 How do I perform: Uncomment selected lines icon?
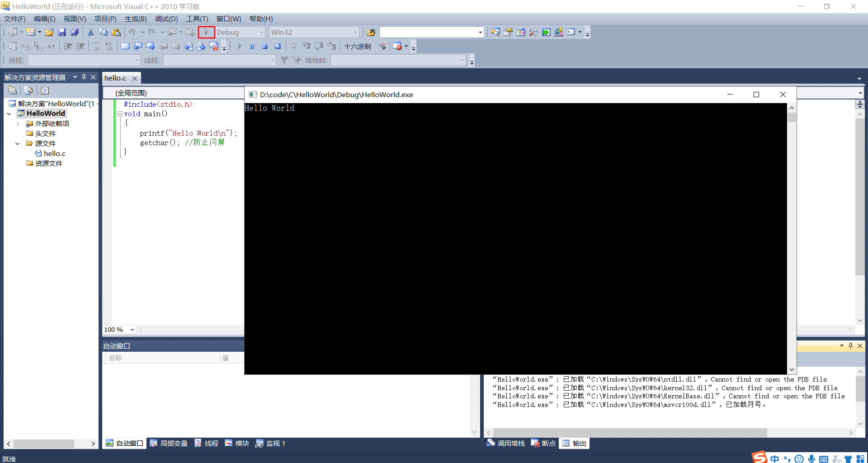click(x=109, y=46)
